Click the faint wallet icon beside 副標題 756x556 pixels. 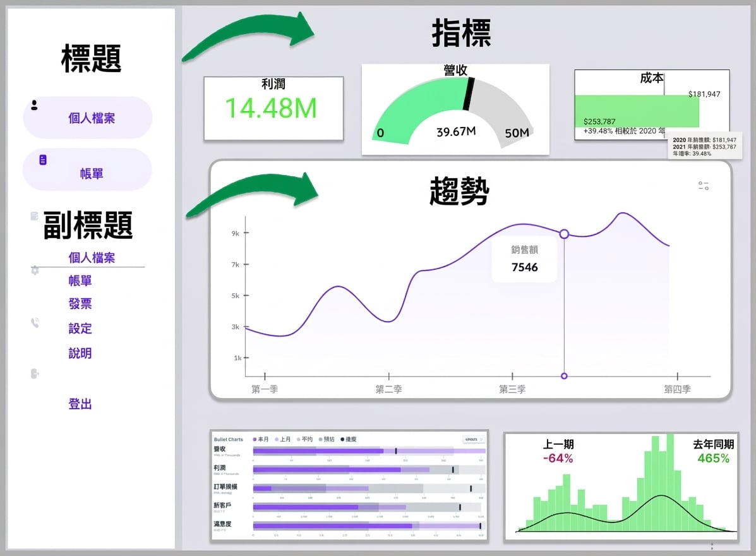34,216
